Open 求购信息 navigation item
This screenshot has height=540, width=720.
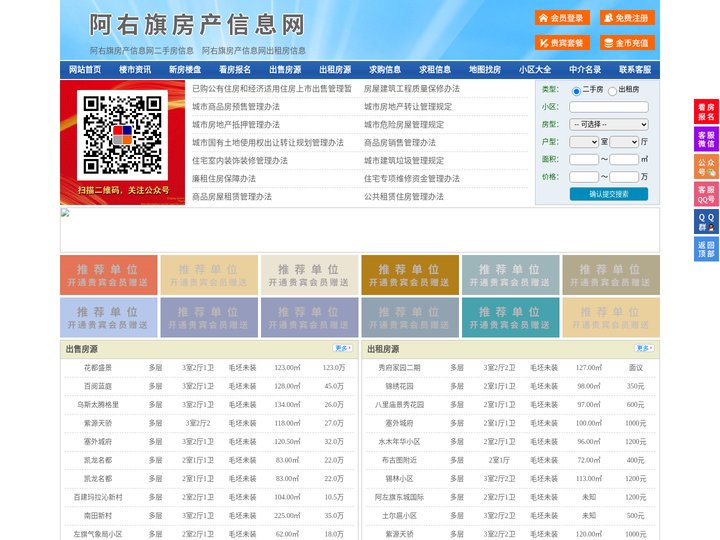[385, 70]
